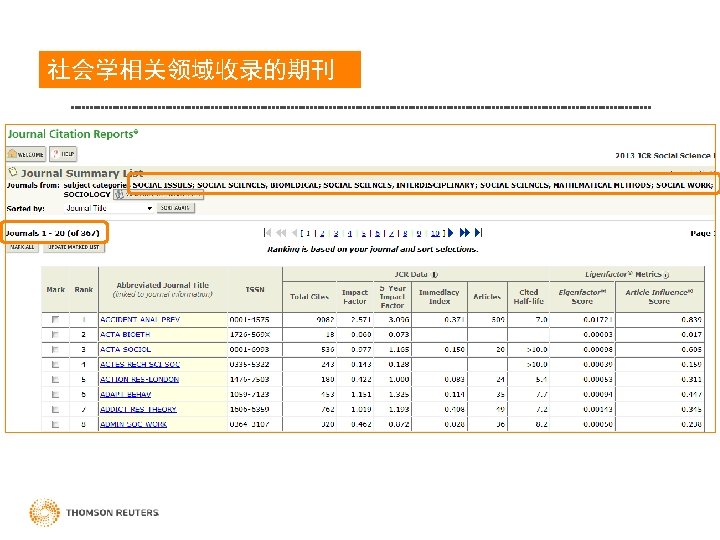Mark the ADMIN SOC WORK checkbox
This screenshot has height=540, width=720.
pos(56,424)
